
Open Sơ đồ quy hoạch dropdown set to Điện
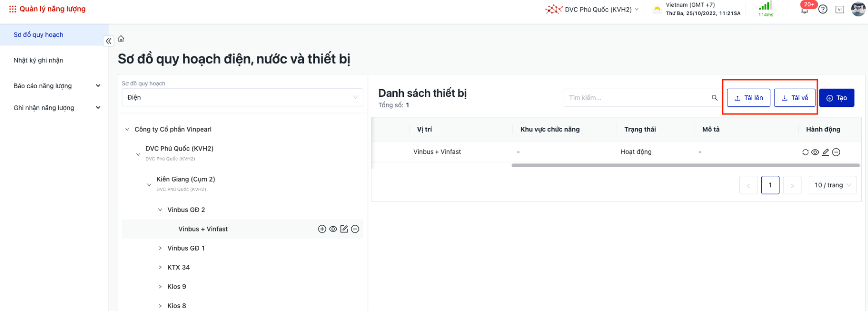tap(242, 97)
